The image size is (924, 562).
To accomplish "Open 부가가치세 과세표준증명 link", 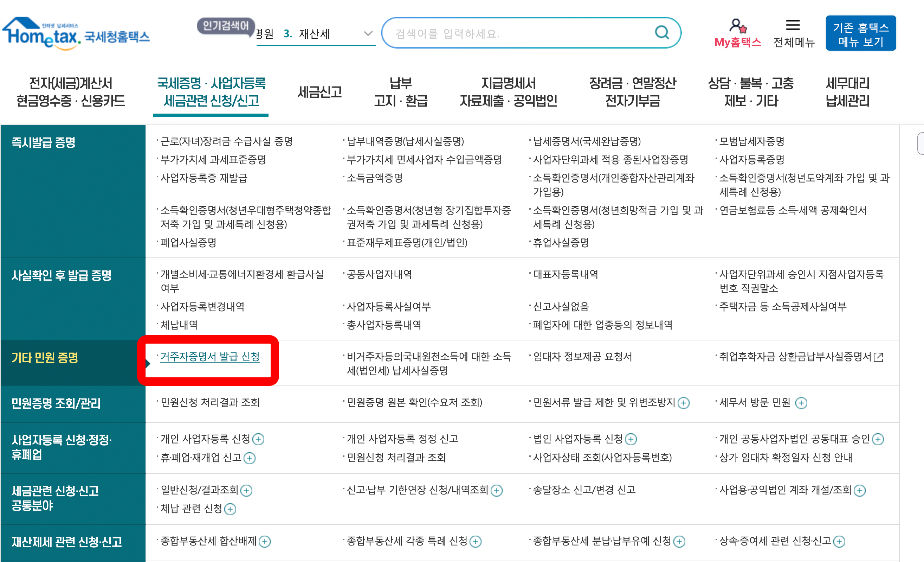I will tap(213, 160).
